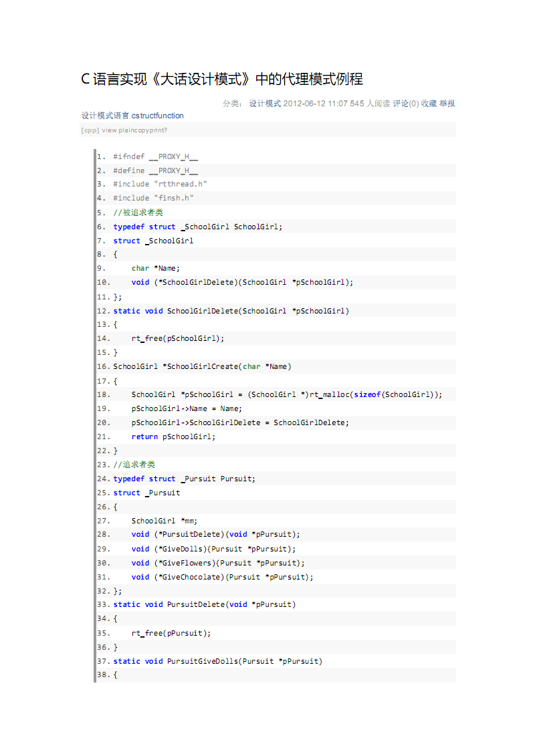Screen dimensions: 535x756
Task: Select line 1 #ifndef __PROXY_H__
Action: tap(155, 156)
